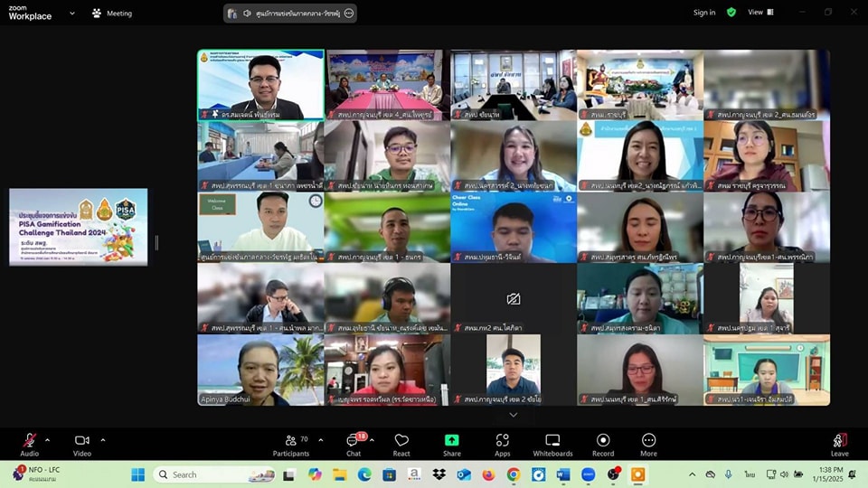Show hidden system tray icons
Screen dimensions: 868x488
(x=692, y=474)
